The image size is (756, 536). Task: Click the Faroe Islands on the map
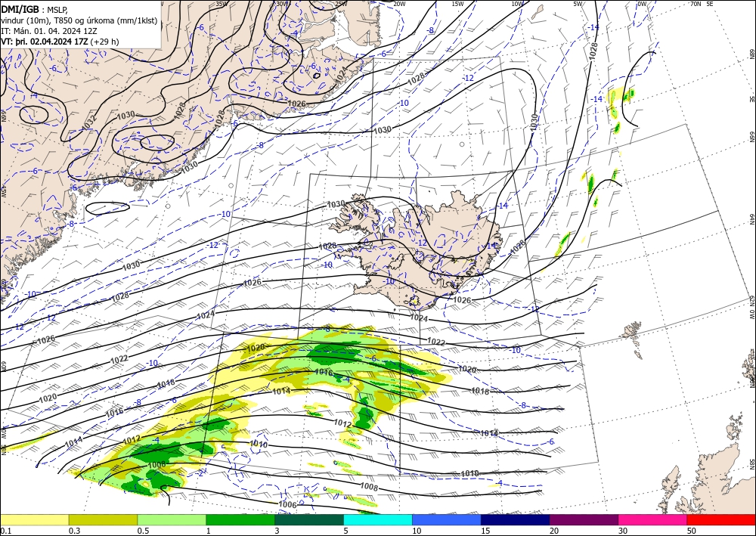click(633, 337)
